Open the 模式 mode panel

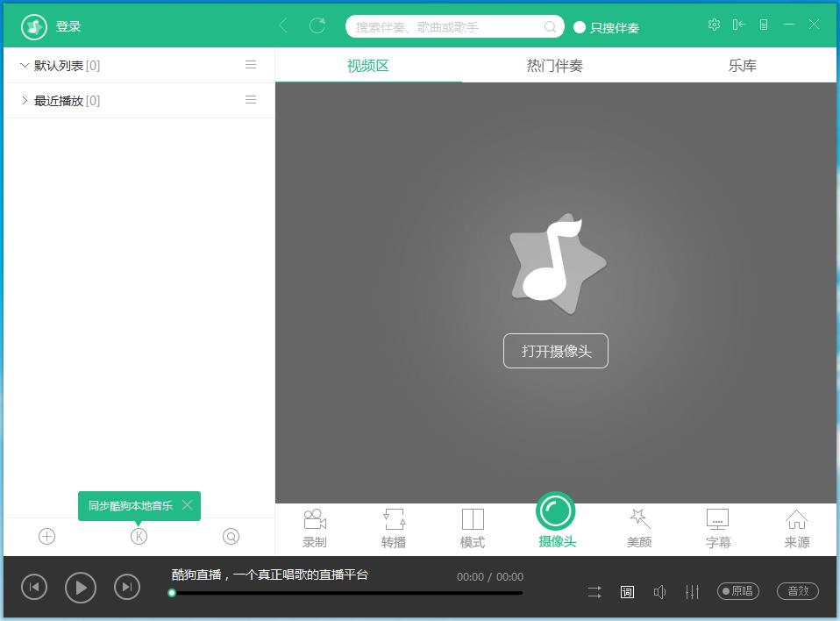[472, 526]
